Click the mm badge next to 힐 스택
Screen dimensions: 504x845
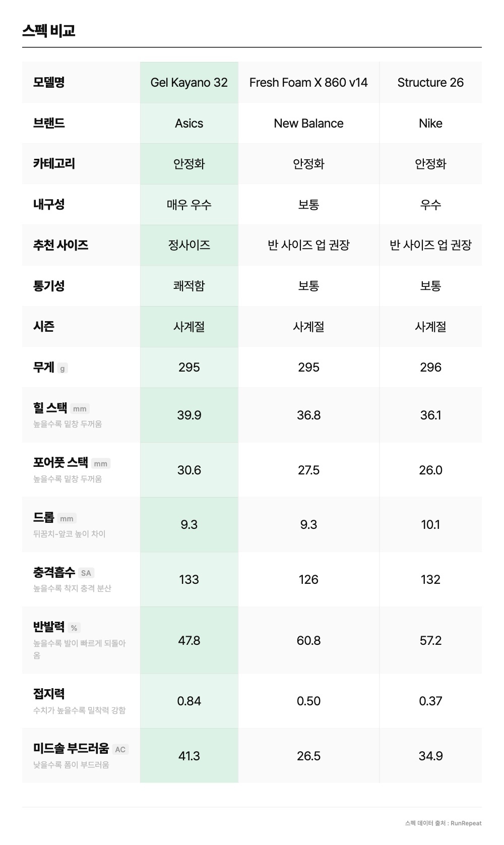click(80, 409)
